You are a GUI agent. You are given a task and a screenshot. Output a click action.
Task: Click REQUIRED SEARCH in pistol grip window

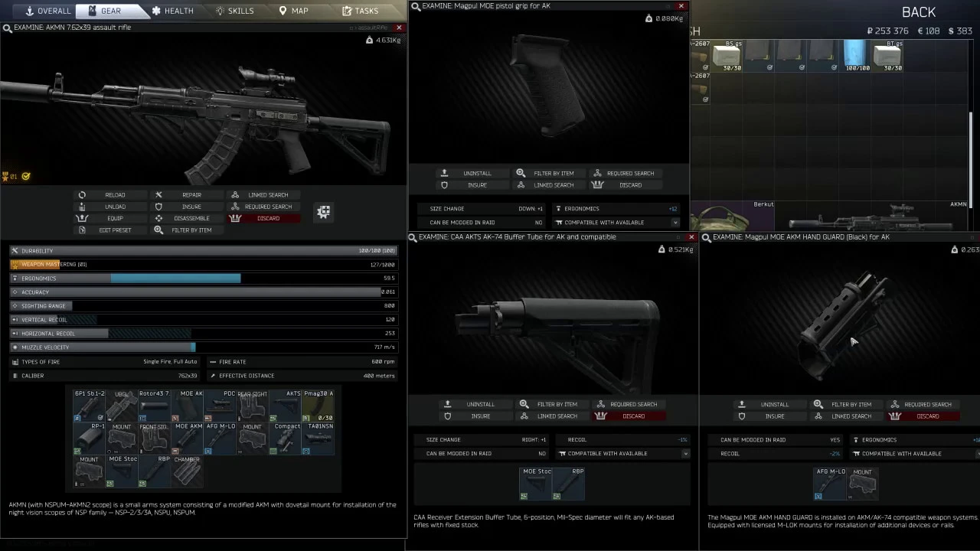(x=625, y=173)
